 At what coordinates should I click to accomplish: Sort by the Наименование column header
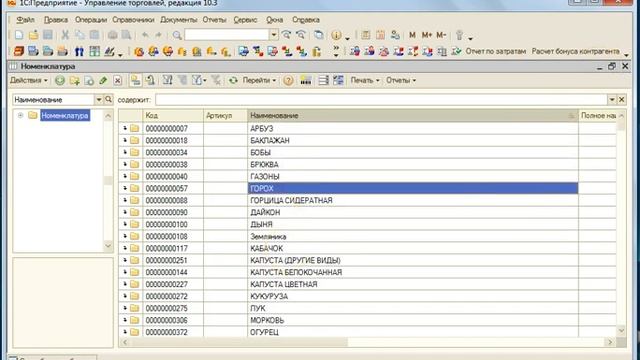point(413,116)
